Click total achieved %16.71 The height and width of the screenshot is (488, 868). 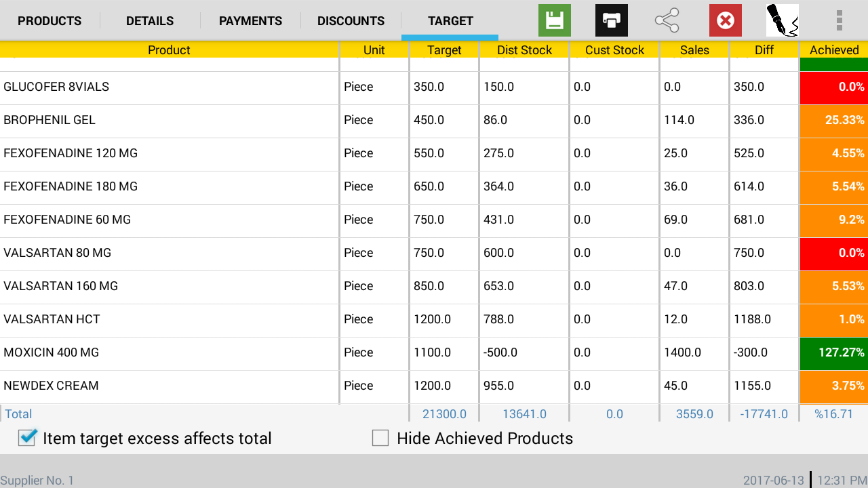833,414
